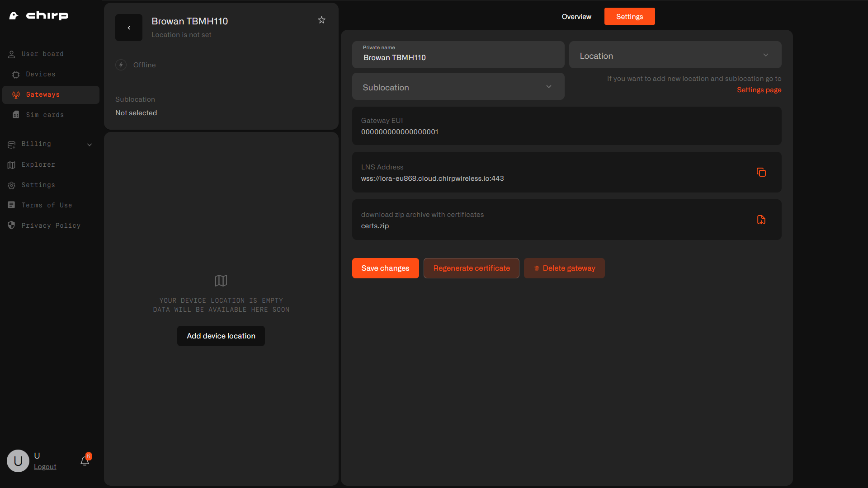
Task: Click the wss://lora-eu868 LNS address text
Action: (432, 178)
